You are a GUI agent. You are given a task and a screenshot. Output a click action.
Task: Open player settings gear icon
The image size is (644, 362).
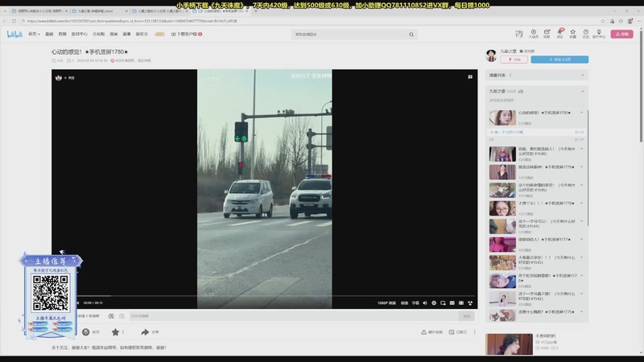point(433,302)
